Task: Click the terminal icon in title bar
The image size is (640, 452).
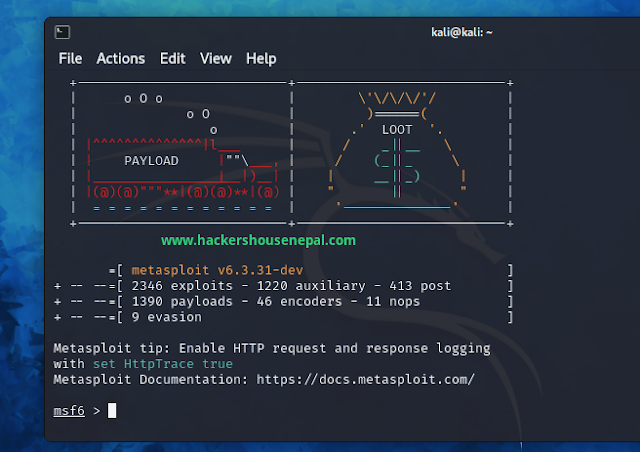Action: click(62, 32)
